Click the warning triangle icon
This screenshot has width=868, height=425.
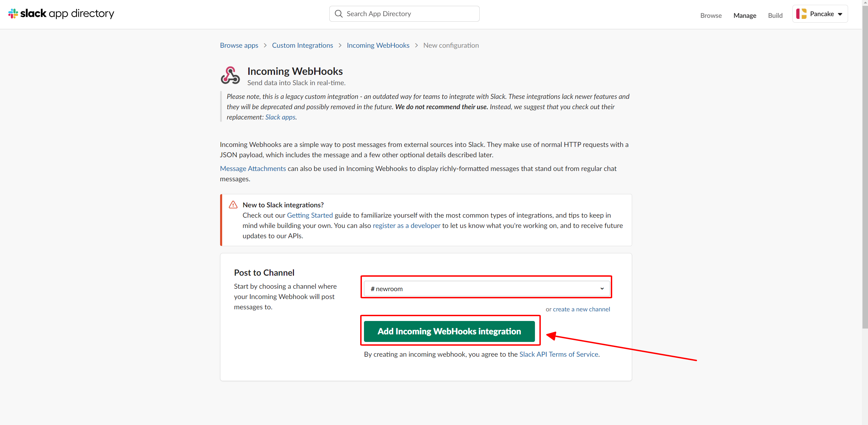pos(233,205)
